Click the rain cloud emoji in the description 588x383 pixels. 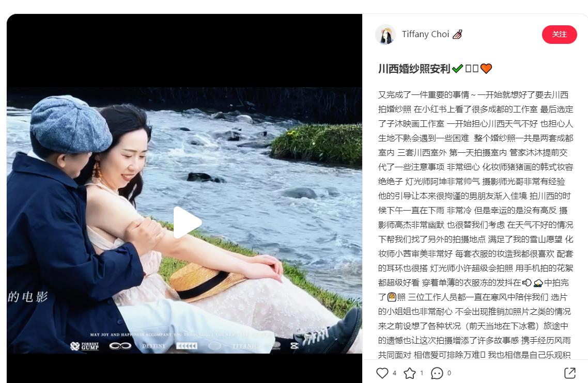click(538, 282)
